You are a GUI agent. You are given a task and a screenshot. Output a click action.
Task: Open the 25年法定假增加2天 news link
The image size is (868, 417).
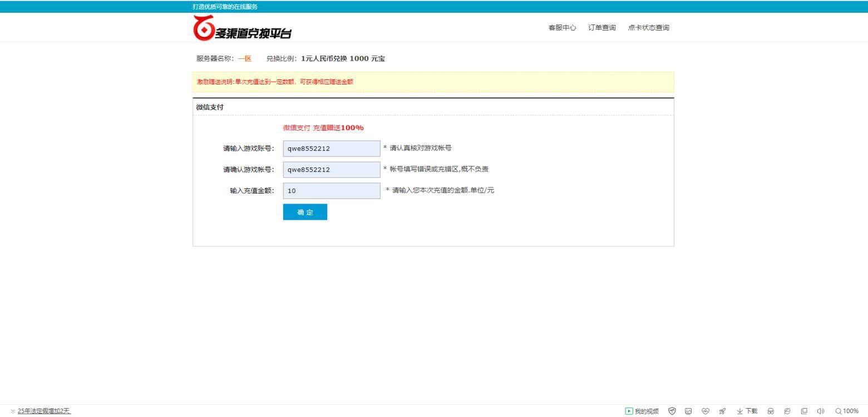point(44,411)
